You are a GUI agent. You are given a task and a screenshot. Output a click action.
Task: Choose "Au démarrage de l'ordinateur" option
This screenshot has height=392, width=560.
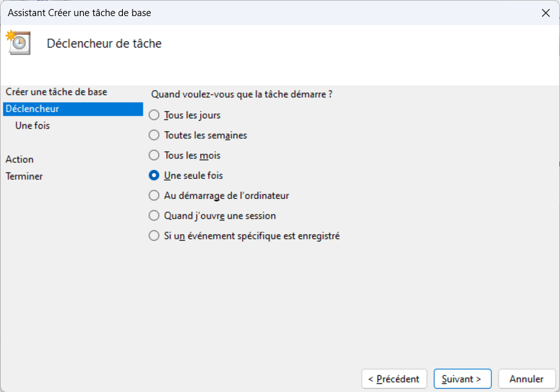(154, 195)
